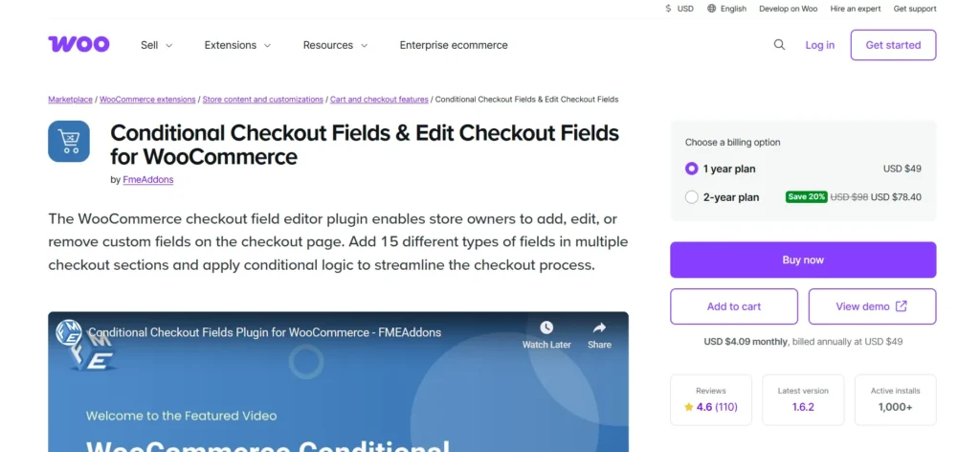
Task: Click the plugin cart app icon
Action: [x=69, y=142]
